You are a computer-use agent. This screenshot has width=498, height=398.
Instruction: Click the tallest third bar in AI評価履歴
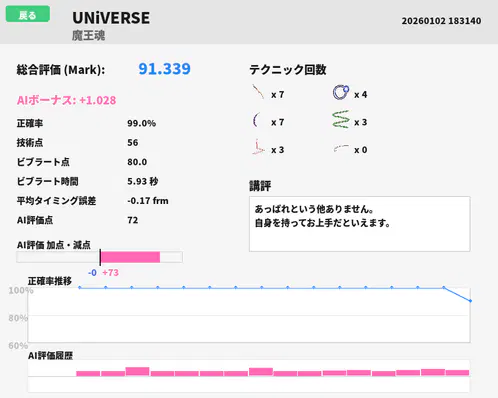[137, 371]
